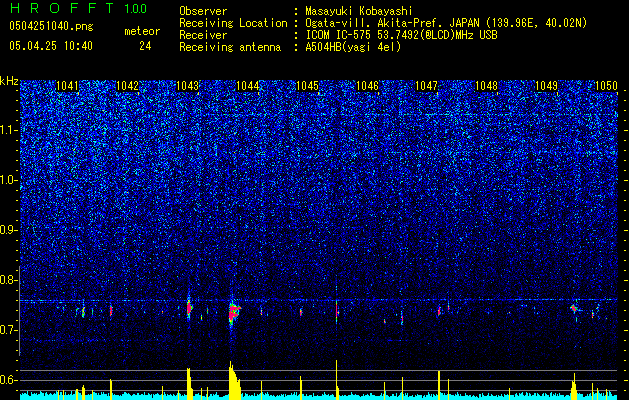Click the 'Observer' label
This screenshot has width=629, height=400.
(203, 11)
